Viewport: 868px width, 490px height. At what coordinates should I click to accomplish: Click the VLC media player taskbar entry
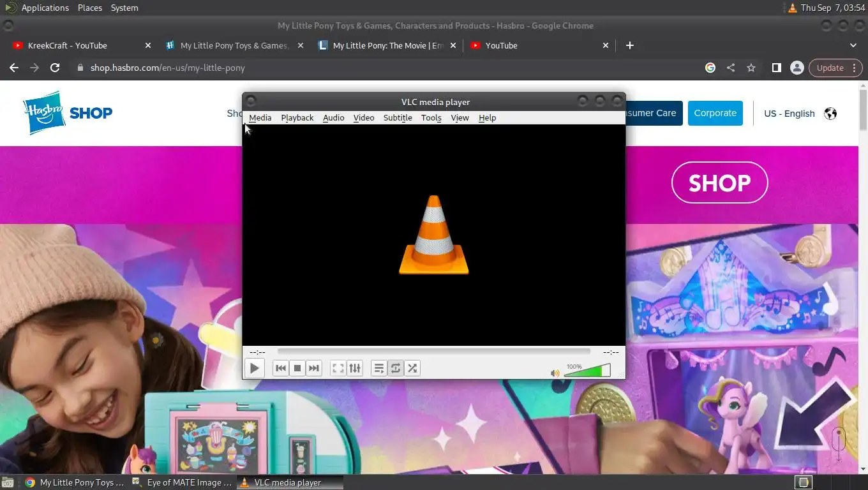290,482
